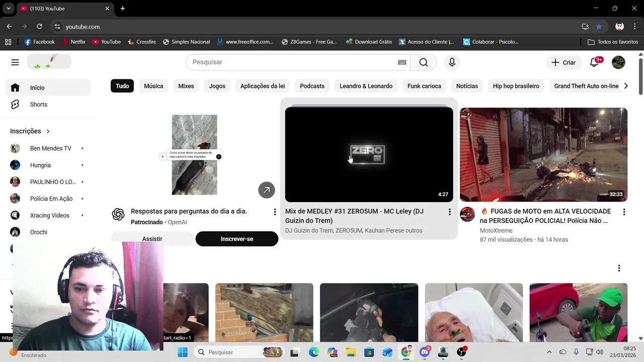Select the Leandro & Leonardo chip
Screen dimensions: 644x362
pyautogui.click(x=366, y=86)
